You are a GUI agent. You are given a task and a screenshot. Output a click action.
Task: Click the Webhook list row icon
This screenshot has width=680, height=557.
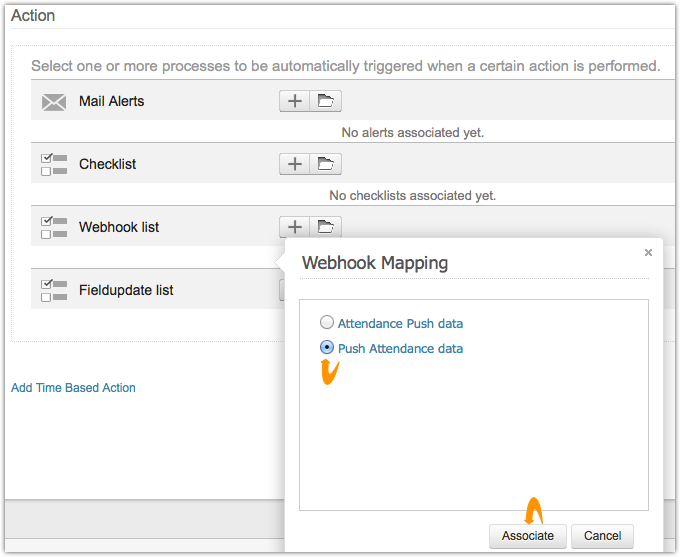[53, 227]
